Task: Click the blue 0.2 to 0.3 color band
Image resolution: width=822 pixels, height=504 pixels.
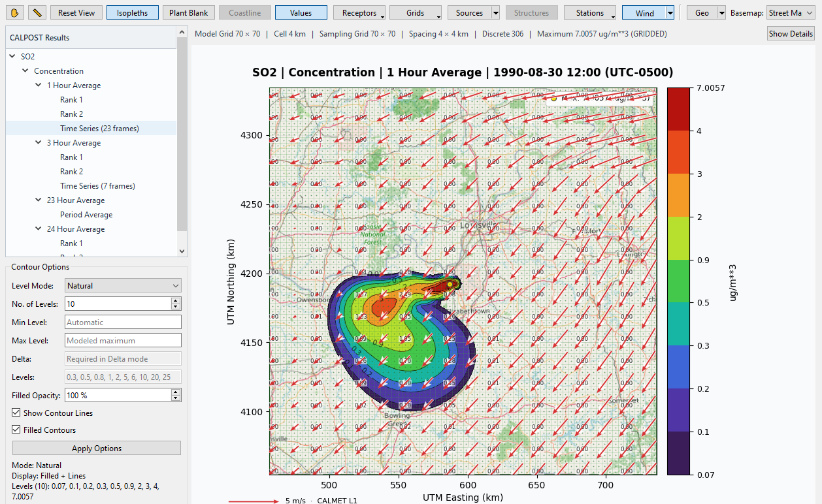Action: 678,367
